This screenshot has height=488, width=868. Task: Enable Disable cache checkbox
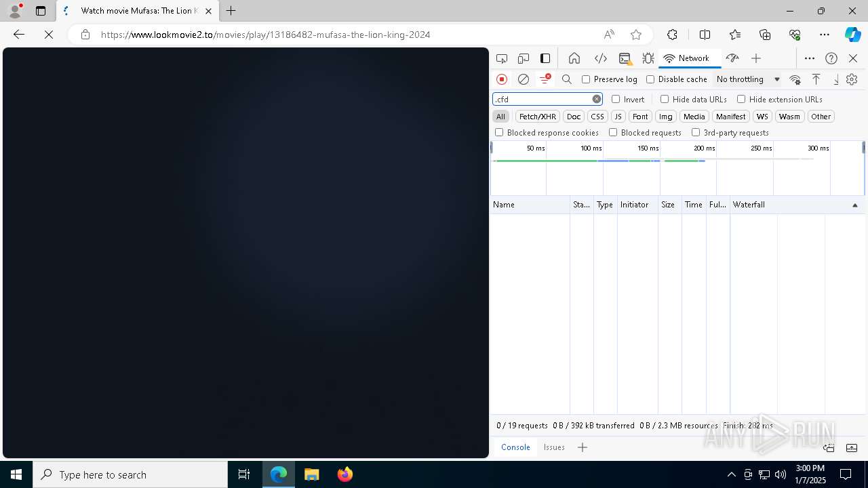click(x=650, y=79)
